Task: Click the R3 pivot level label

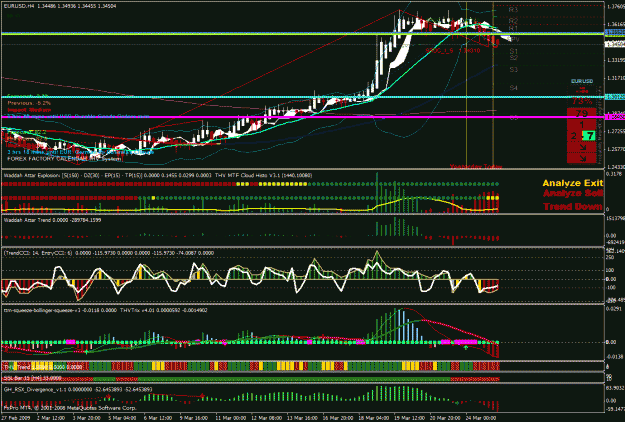Action: (x=513, y=10)
